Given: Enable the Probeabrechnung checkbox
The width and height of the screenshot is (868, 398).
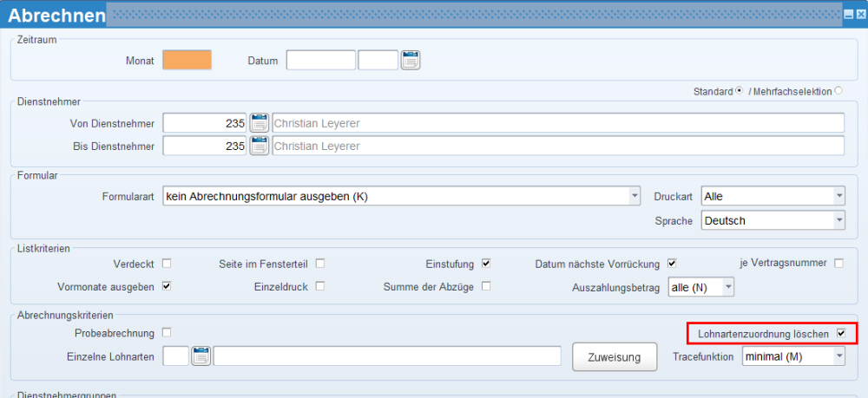Looking at the screenshot, I should tap(167, 333).
